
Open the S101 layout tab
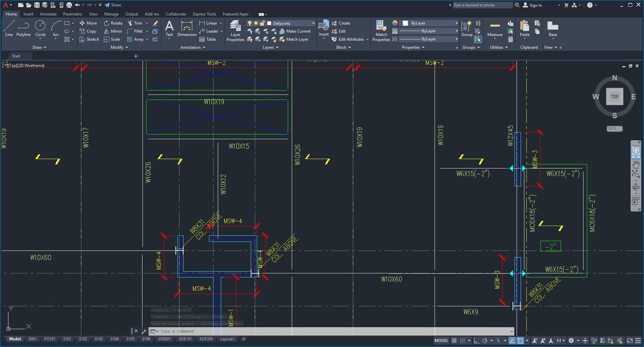tap(67, 339)
